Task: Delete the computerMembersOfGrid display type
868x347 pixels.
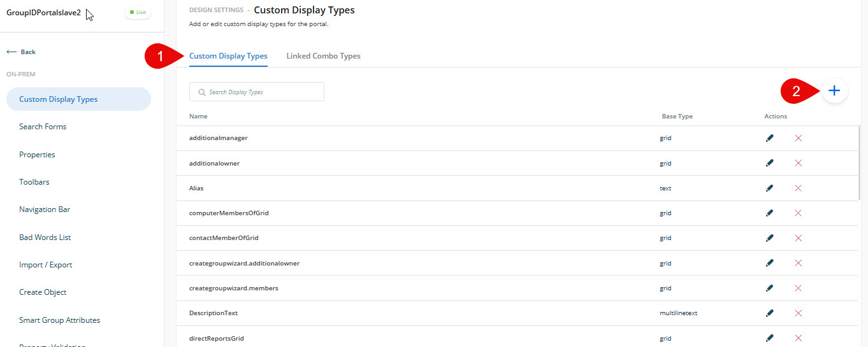Action: (x=798, y=213)
